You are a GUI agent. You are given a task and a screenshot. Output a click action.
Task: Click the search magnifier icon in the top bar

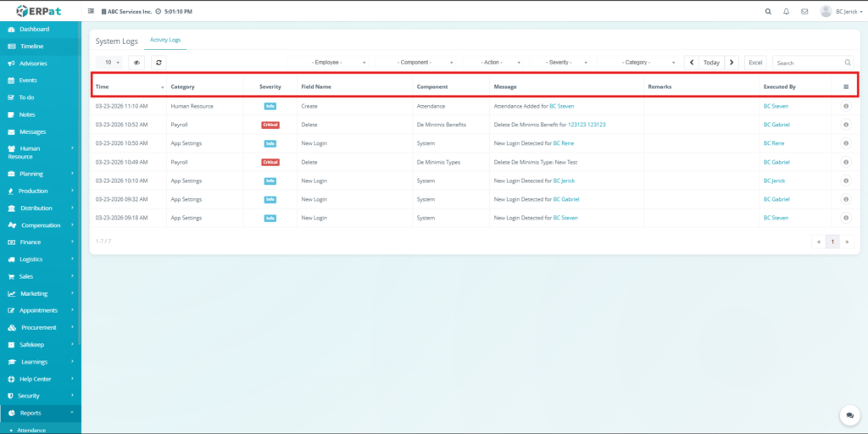pos(768,12)
